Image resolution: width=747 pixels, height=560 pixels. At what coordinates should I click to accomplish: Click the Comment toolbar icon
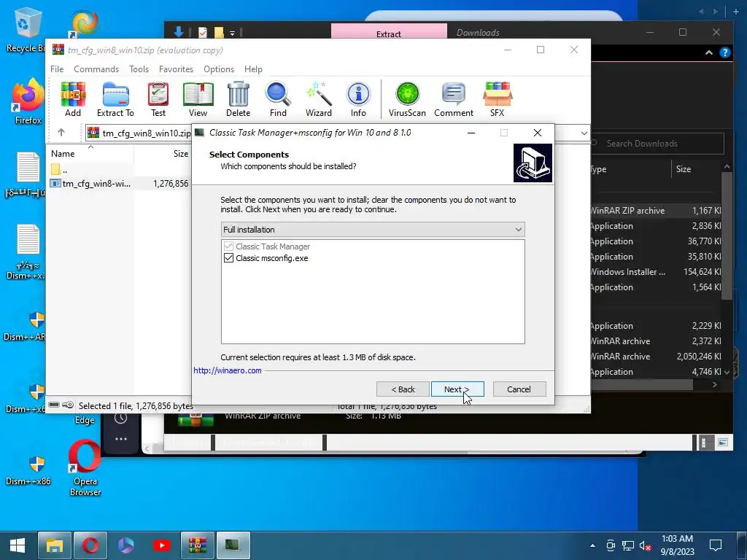[454, 99]
